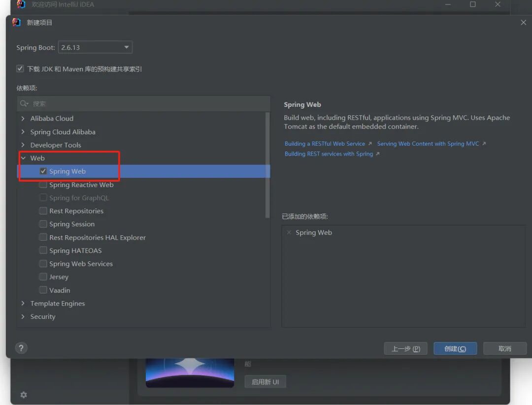Remove Spring Web using its X icon

(289, 232)
